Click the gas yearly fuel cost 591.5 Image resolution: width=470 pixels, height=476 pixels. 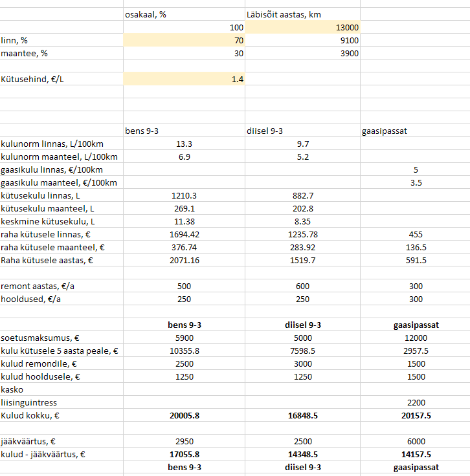click(x=416, y=260)
